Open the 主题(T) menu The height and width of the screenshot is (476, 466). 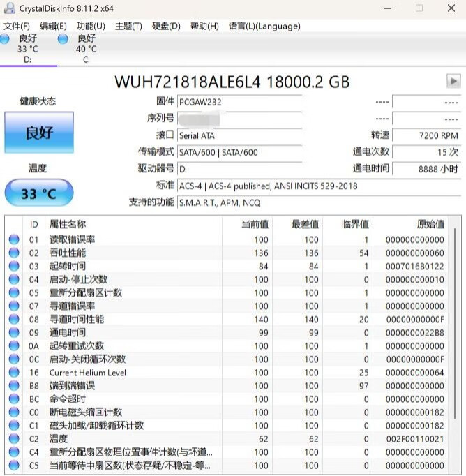pos(128,26)
